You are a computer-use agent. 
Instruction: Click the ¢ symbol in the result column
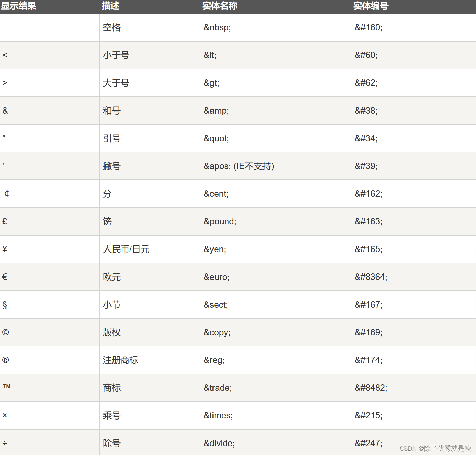point(6,194)
